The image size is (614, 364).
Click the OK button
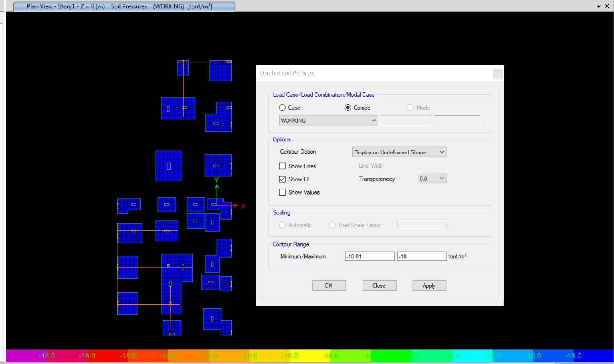[x=329, y=285]
